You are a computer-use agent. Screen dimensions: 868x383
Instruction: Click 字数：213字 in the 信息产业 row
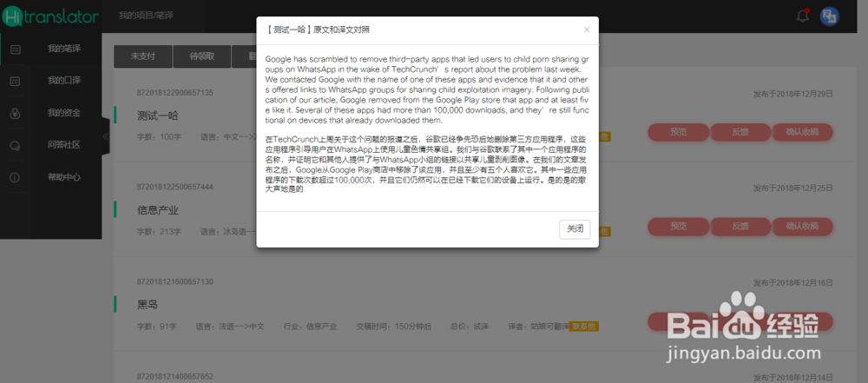tap(159, 231)
